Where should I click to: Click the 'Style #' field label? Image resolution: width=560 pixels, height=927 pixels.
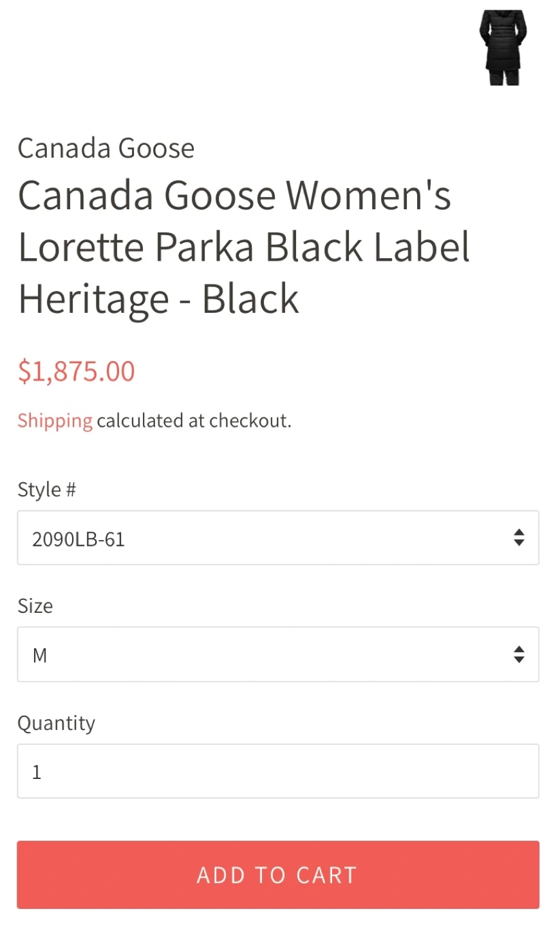click(46, 490)
